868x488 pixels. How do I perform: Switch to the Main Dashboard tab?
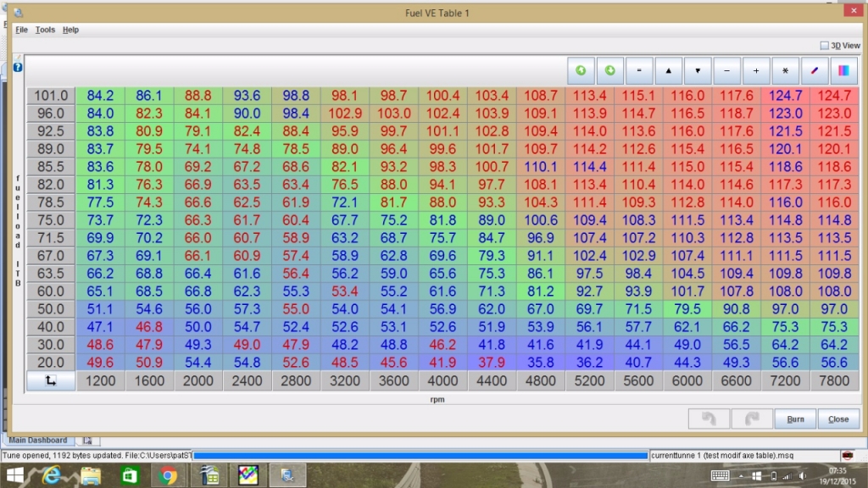pyautogui.click(x=37, y=441)
